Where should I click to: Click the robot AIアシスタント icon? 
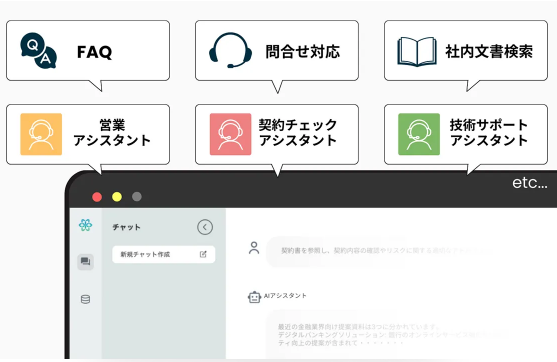tap(254, 297)
